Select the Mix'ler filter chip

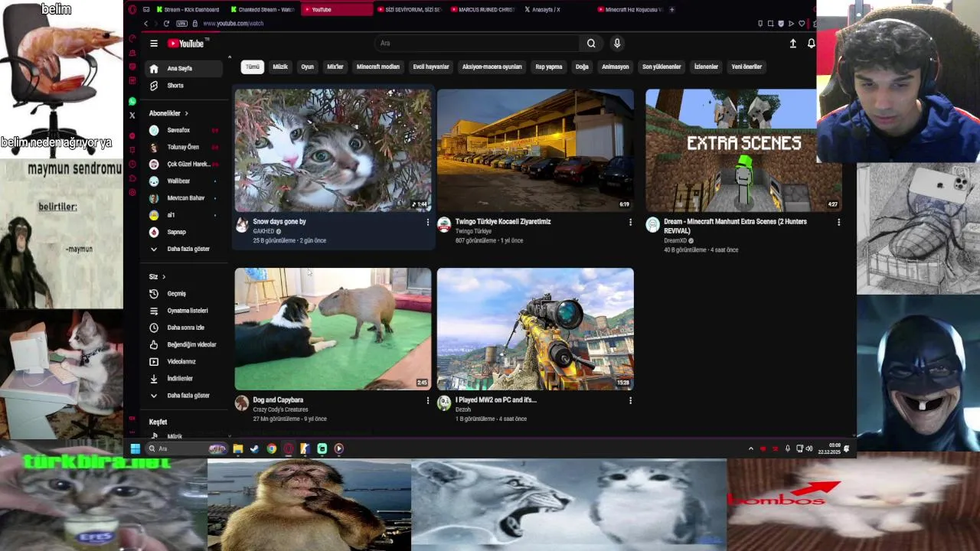335,67
